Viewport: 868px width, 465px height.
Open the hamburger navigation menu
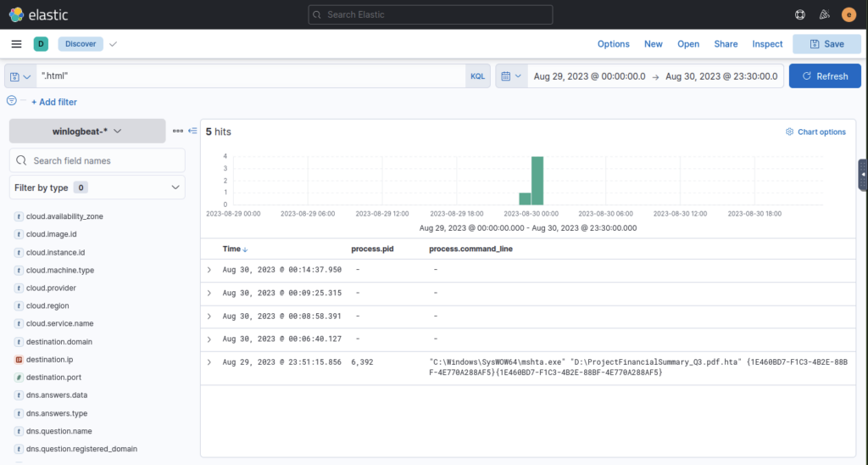tap(17, 44)
